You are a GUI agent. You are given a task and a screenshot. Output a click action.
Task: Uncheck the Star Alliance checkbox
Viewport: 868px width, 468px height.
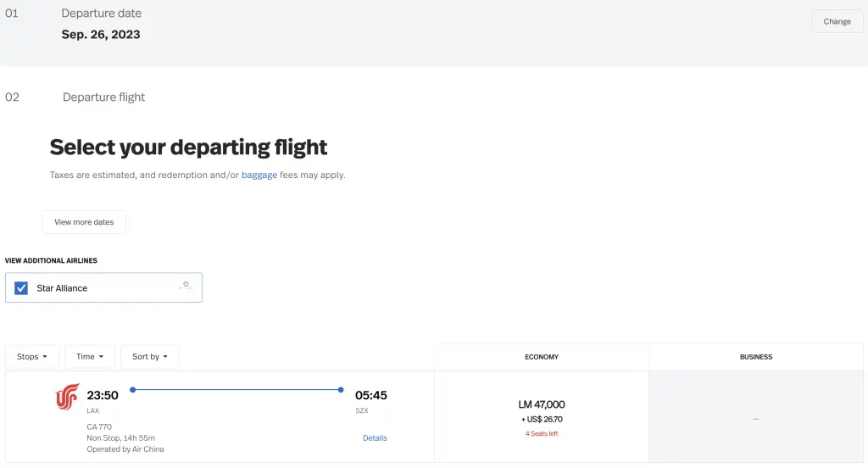pyautogui.click(x=21, y=288)
